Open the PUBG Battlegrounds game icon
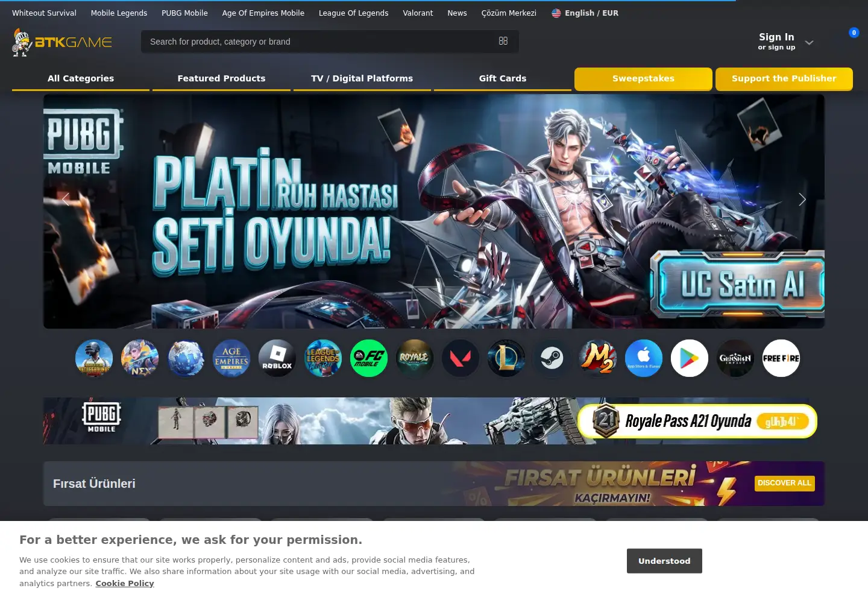The height and width of the screenshot is (603, 868). [94, 358]
